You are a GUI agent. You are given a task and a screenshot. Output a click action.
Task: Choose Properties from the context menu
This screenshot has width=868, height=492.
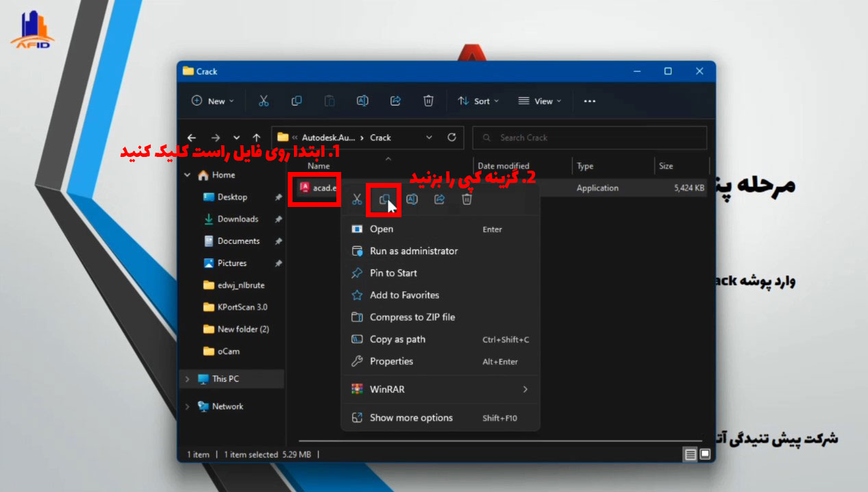coord(391,361)
